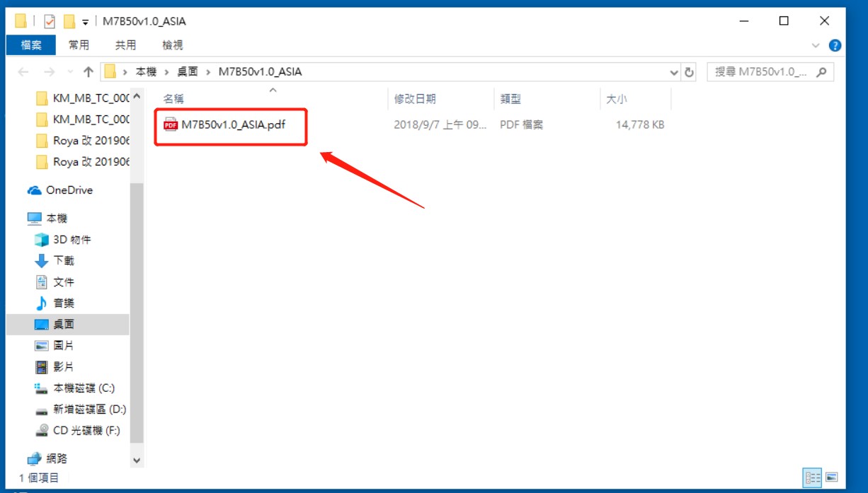Click 桌面 in the breadcrumb path
Viewport: 868px width, 493px height.
pyautogui.click(x=188, y=72)
